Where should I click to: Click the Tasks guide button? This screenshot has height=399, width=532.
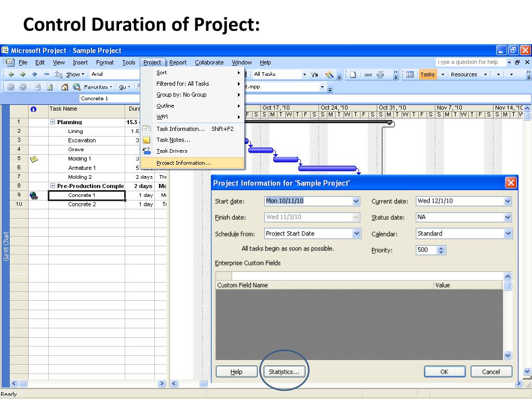(428, 75)
